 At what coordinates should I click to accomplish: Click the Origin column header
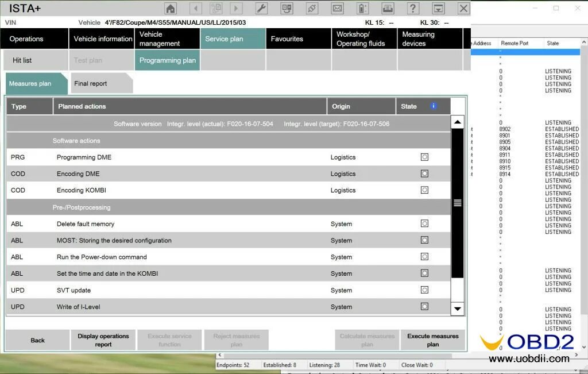[362, 106]
